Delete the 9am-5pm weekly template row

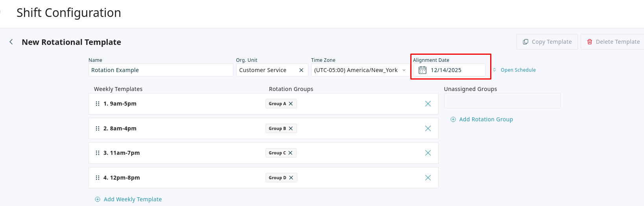428,104
